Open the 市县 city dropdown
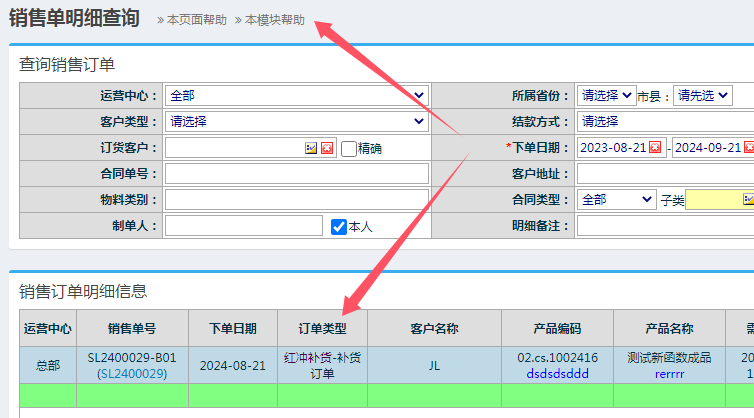The height and width of the screenshot is (418, 754). click(702, 96)
